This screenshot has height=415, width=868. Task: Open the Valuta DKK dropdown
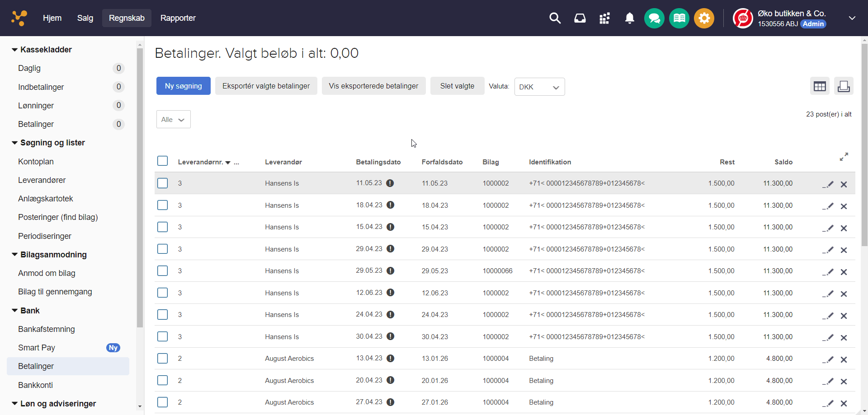(539, 87)
